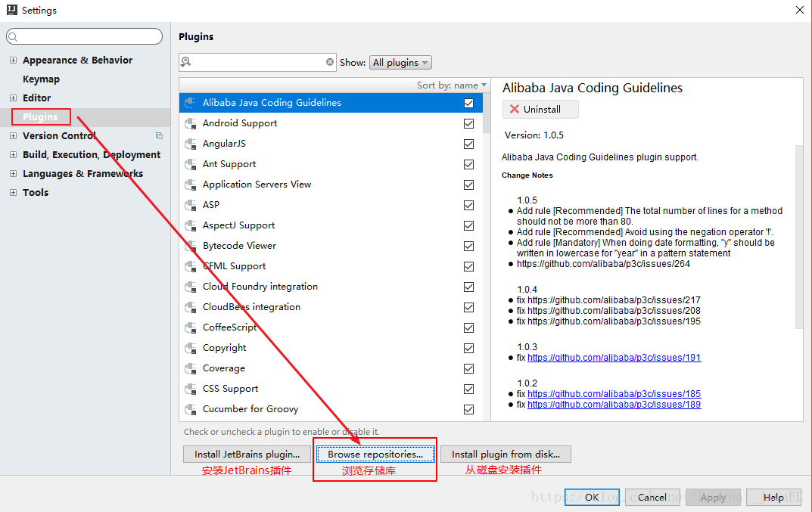Focus the plugin search input field

point(258,62)
